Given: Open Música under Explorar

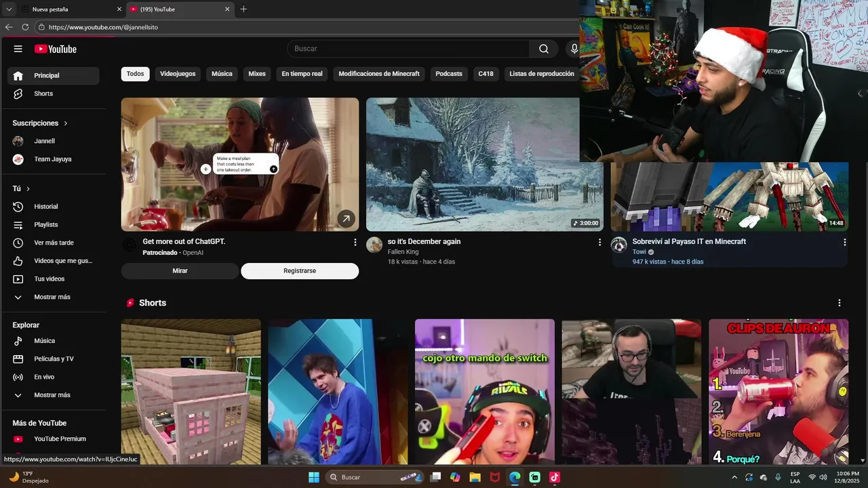Looking at the screenshot, I should tap(53, 341).
